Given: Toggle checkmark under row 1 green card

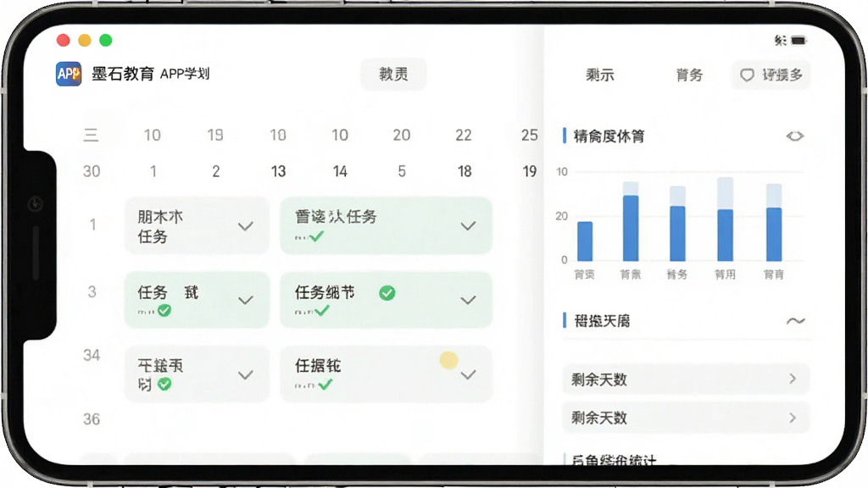Looking at the screenshot, I should (316, 237).
